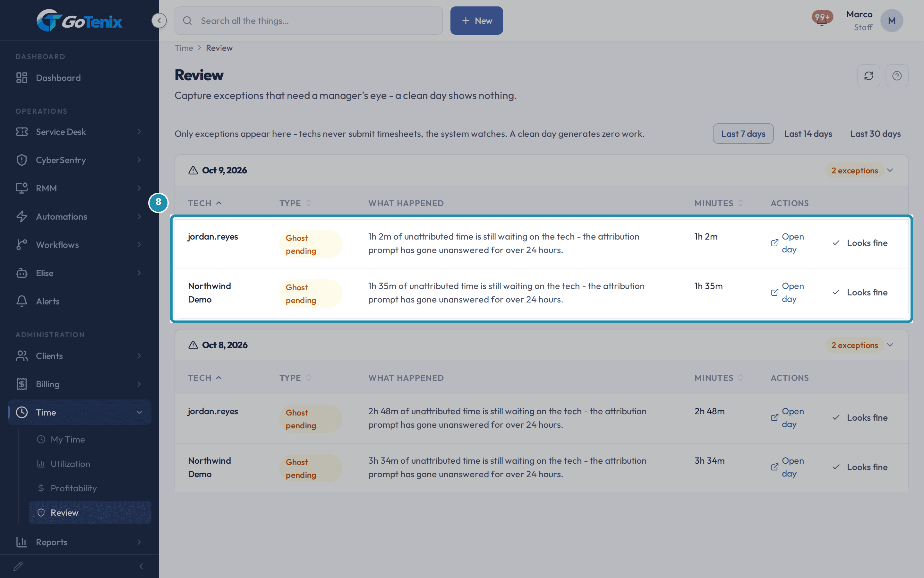Viewport: 924px width, 578px height.
Task: Expand the Service Desk menu
Action: pyautogui.click(x=80, y=132)
